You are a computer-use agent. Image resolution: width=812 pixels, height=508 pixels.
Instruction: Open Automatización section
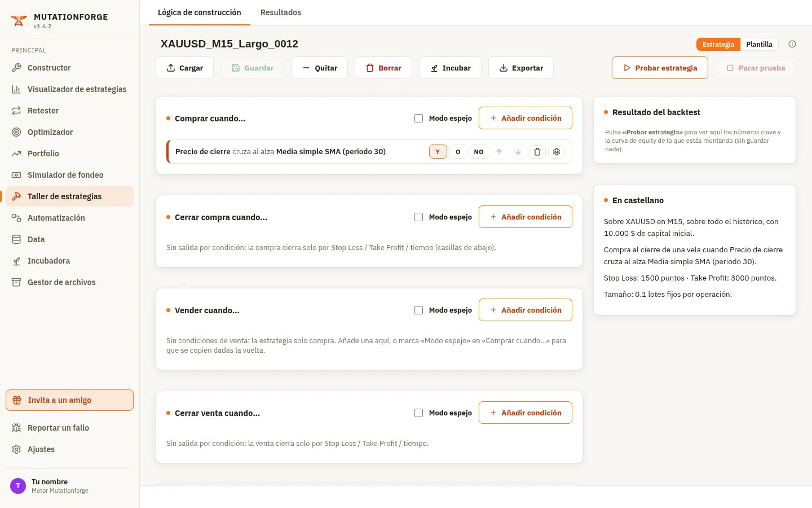click(69, 218)
